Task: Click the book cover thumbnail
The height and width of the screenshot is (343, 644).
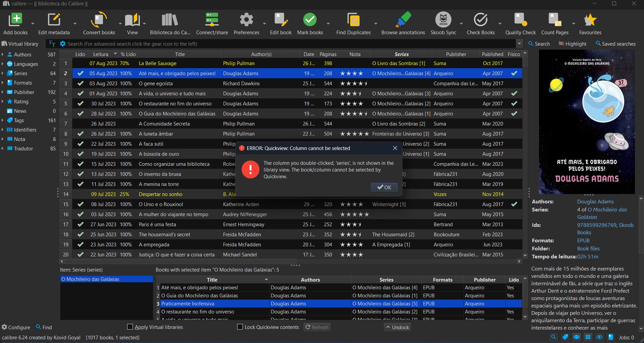Action: pyautogui.click(x=587, y=122)
